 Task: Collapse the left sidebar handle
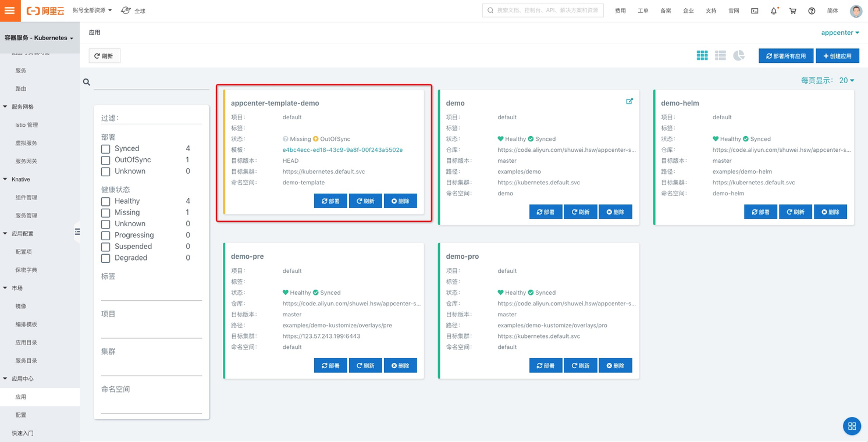pyautogui.click(x=77, y=231)
